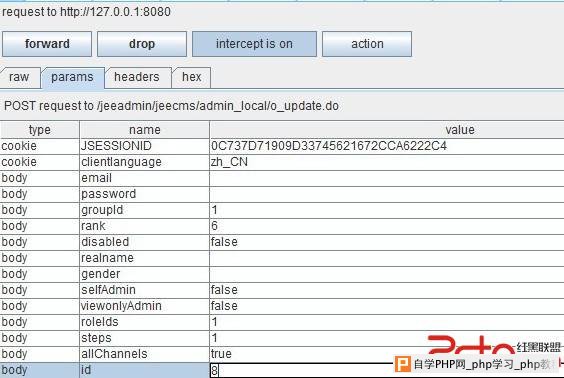The image size is (564, 378).
Task: Click the drop button
Action: coord(142,44)
